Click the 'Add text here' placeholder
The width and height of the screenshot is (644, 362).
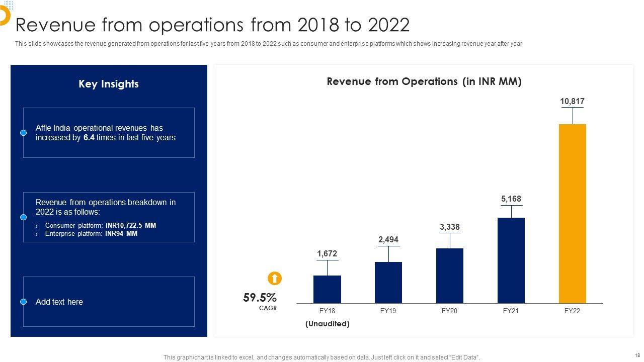click(x=59, y=302)
